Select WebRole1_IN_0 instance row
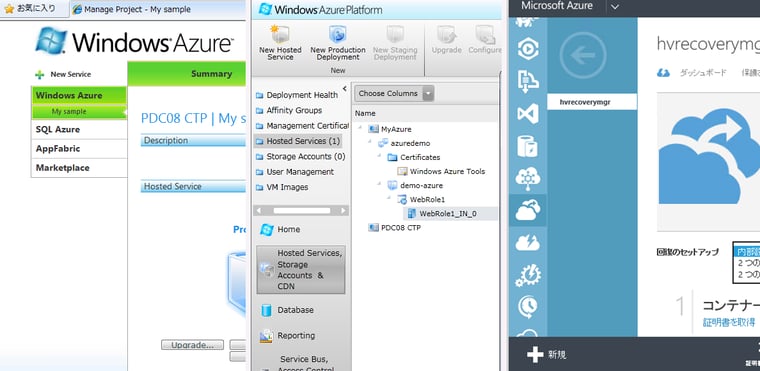This screenshot has height=371, width=760. tap(450, 213)
